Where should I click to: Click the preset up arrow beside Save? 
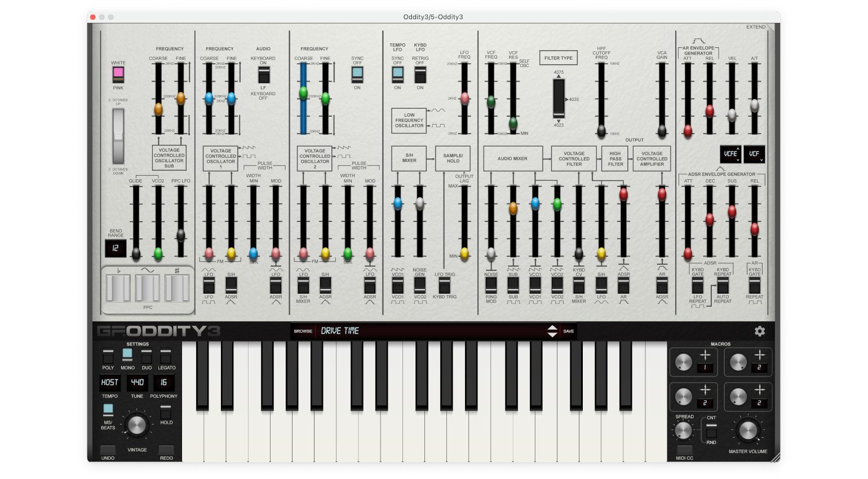tap(552, 328)
